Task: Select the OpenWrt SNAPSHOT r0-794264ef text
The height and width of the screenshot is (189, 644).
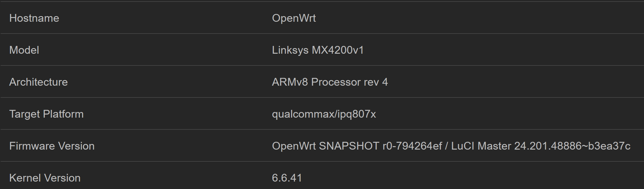Action: (357, 146)
